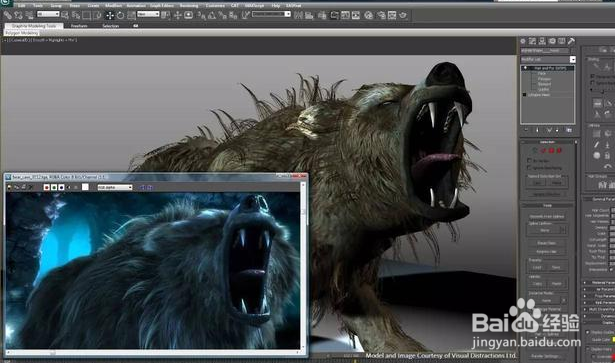Open the Modifiers menu
615x363 pixels.
113,6
